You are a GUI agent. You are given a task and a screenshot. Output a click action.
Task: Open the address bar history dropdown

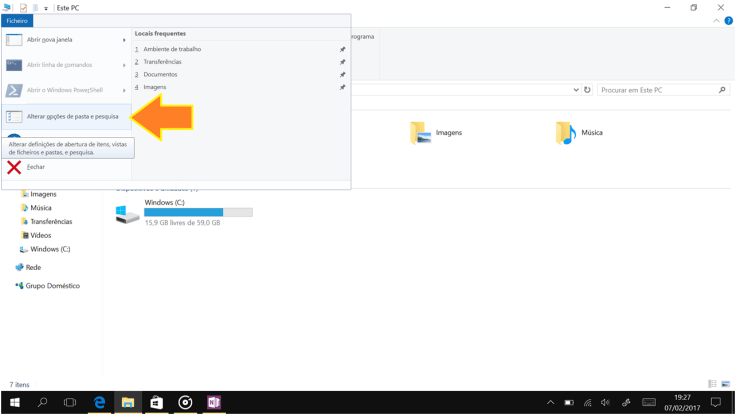point(576,90)
